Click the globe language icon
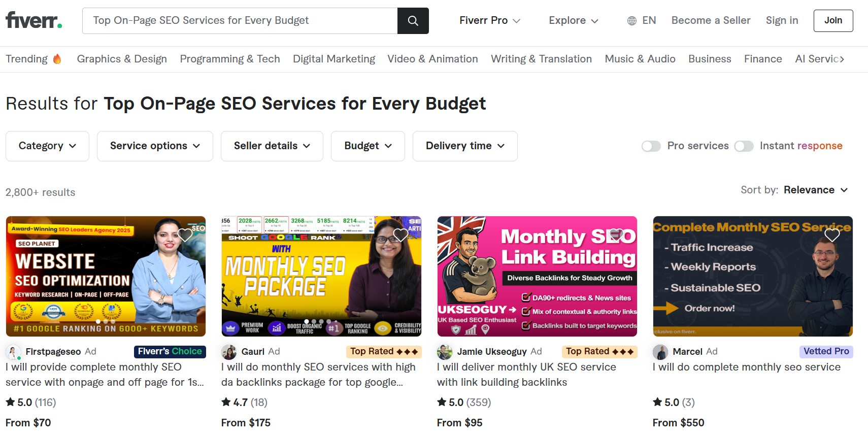The image size is (868, 436). (x=632, y=21)
